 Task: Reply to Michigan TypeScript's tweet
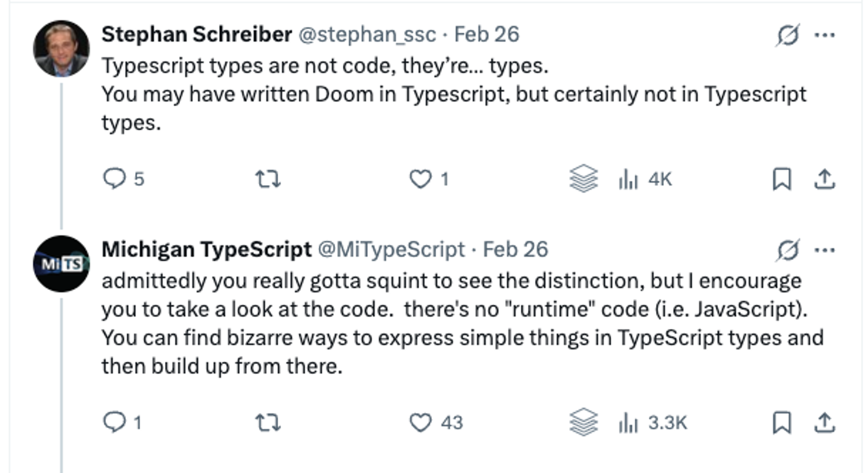[114, 422]
